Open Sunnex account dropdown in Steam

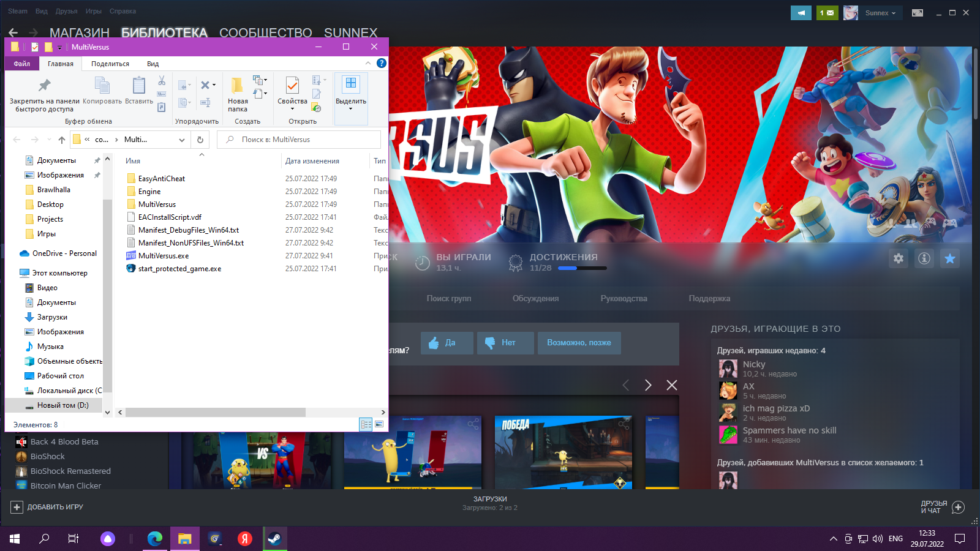pyautogui.click(x=880, y=13)
